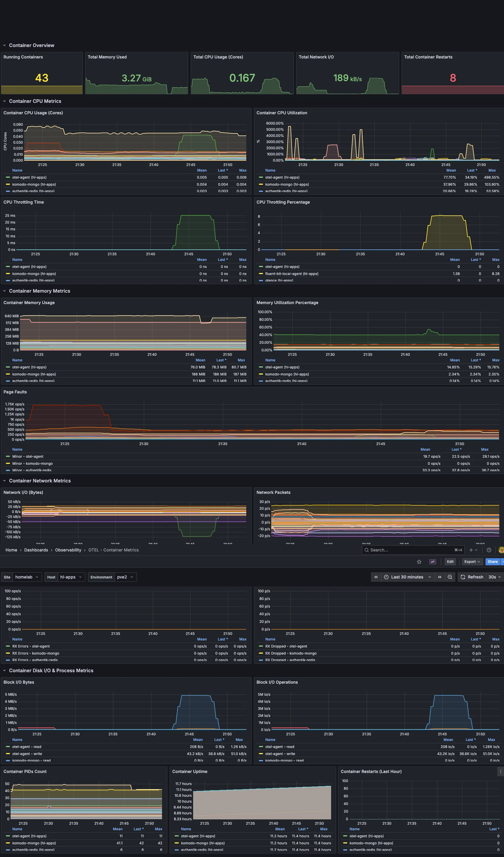The height and width of the screenshot is (857, 504).
Task: Click the Search input field
Action: [408, 550]
